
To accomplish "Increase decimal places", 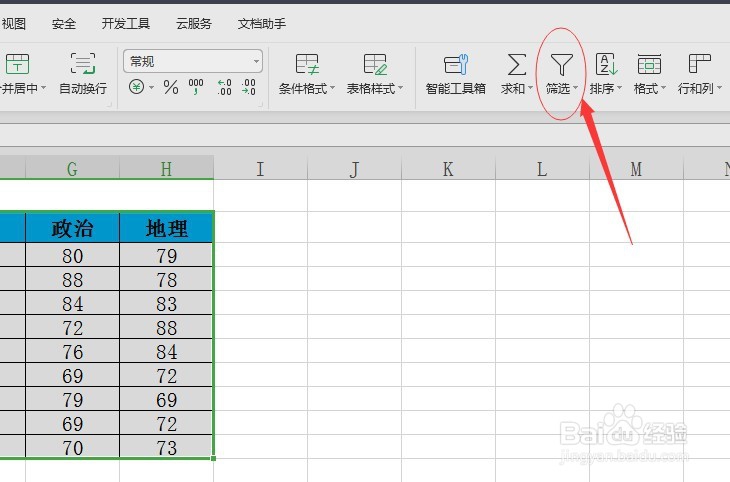I will coord(224,87).
